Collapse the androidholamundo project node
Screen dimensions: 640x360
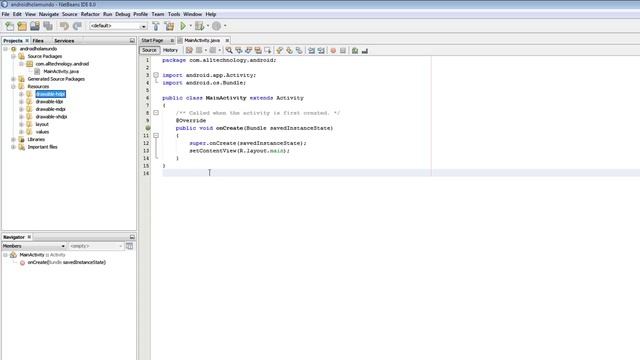(6, 49)
